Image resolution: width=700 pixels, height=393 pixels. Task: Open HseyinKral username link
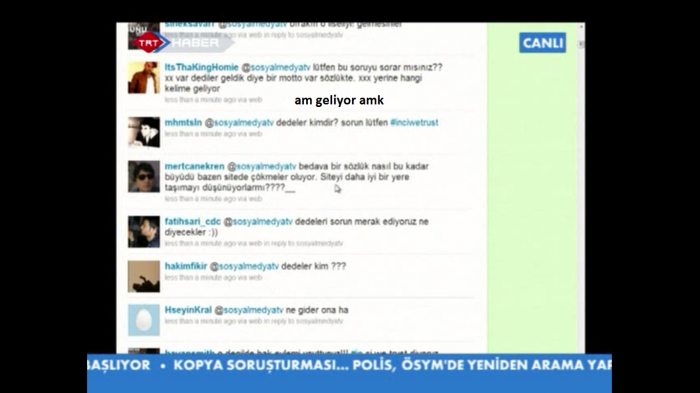point(188,310)
